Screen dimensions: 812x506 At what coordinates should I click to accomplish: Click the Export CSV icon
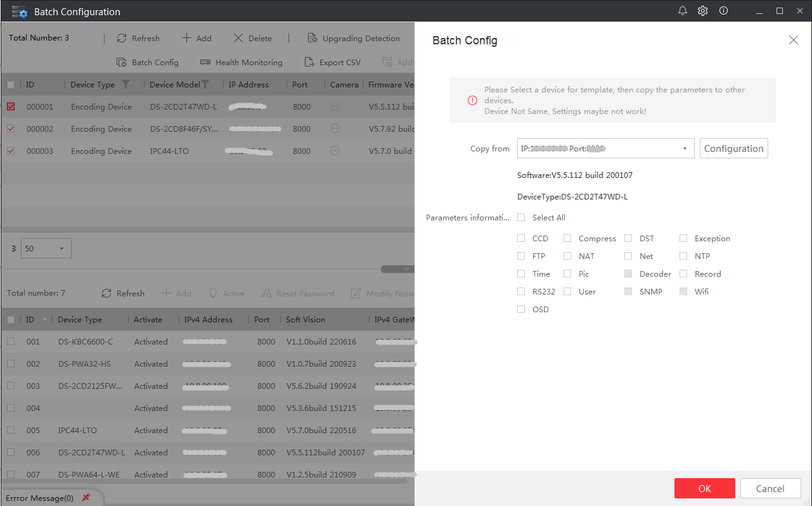309,62
